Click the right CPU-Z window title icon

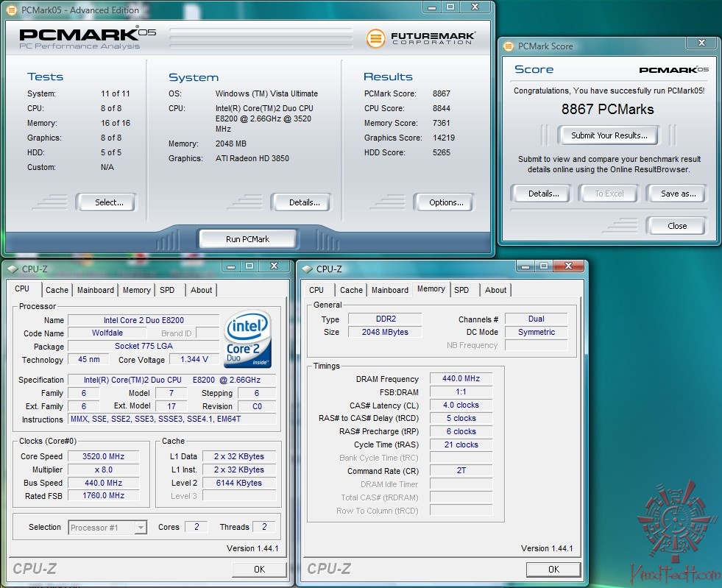306,269
